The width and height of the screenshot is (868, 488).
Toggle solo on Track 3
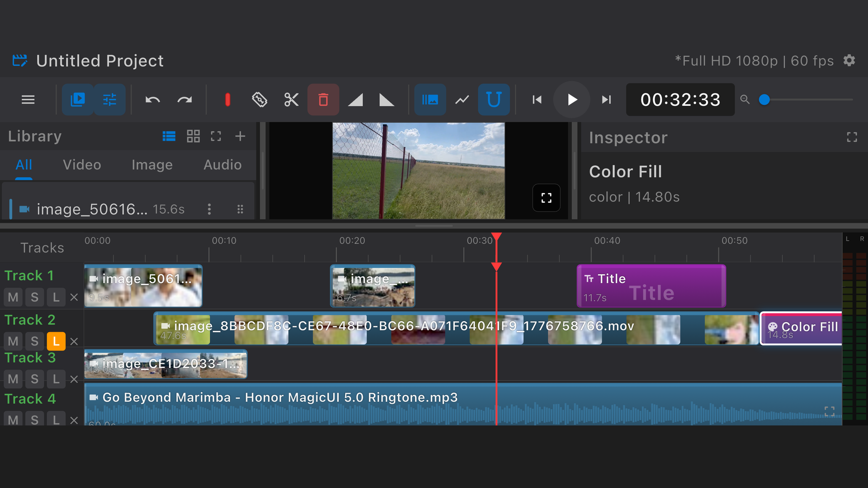34,379
